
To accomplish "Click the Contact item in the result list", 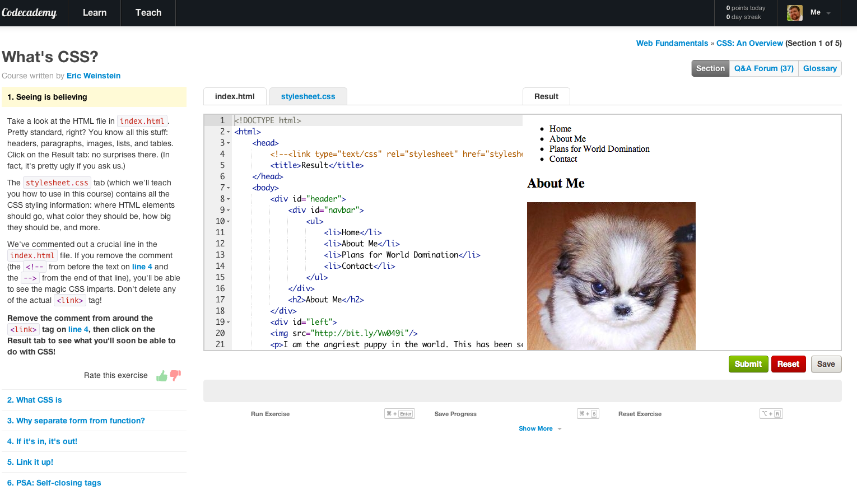I will pos(563,159).
